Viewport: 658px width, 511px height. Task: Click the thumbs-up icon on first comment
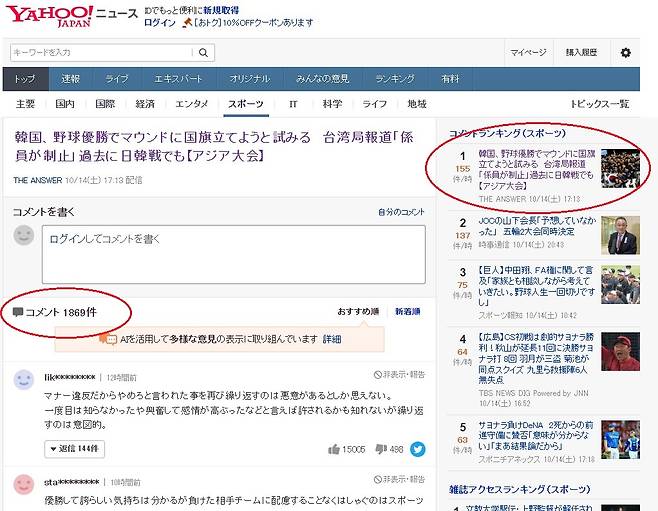pyautogui.click(x=334, y=449)
